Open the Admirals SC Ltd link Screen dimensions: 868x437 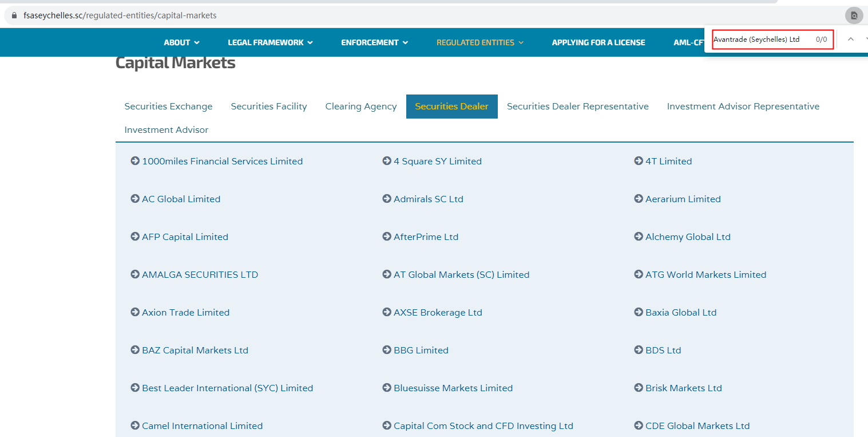point(429,199)
